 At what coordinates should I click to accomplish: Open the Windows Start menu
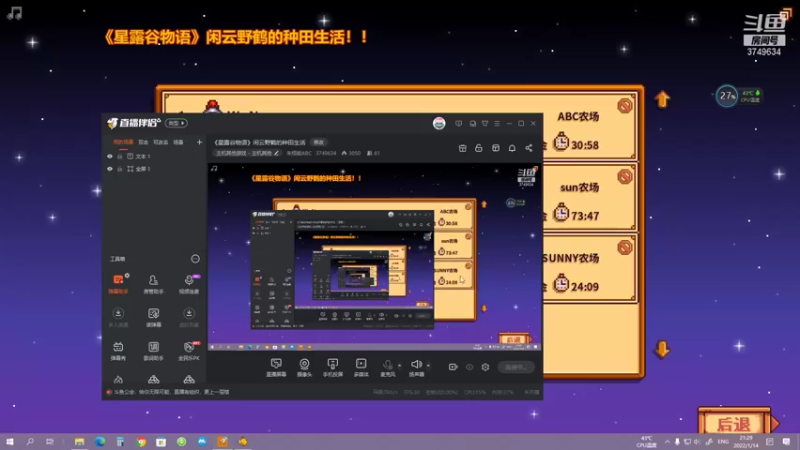click(x=10, y=441)
